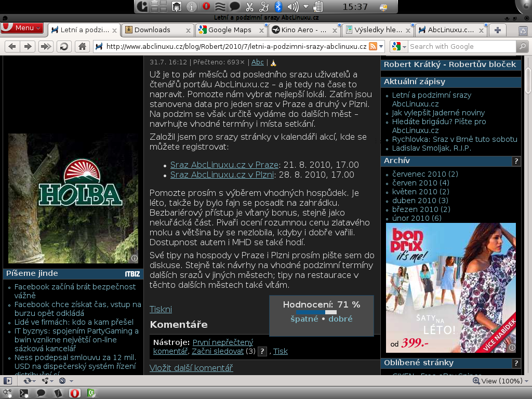Expand the top panel tray dropdown arrow

click(x=306, y=6)
